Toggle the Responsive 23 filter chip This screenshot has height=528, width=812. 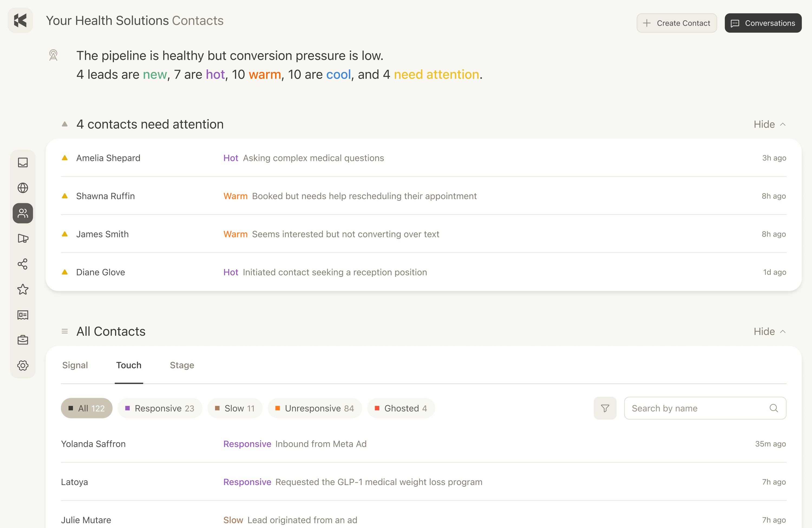[x=160, y=408]
